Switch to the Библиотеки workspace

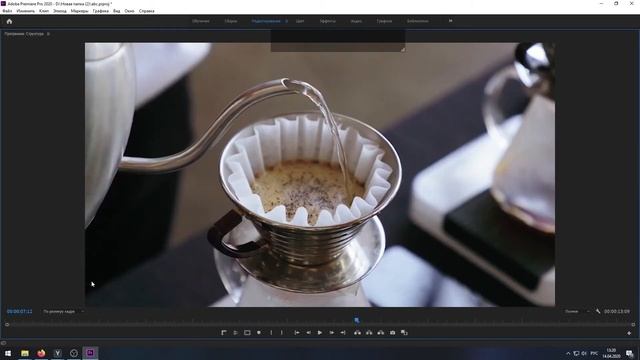[x=417, y=21]
